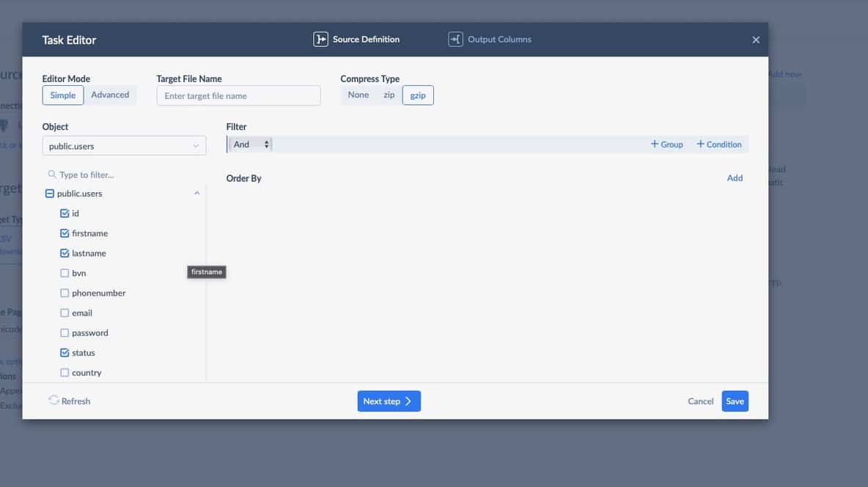Open the And filter operator dropdown
This screenshot has height=487, width=868.
[251, 144]
